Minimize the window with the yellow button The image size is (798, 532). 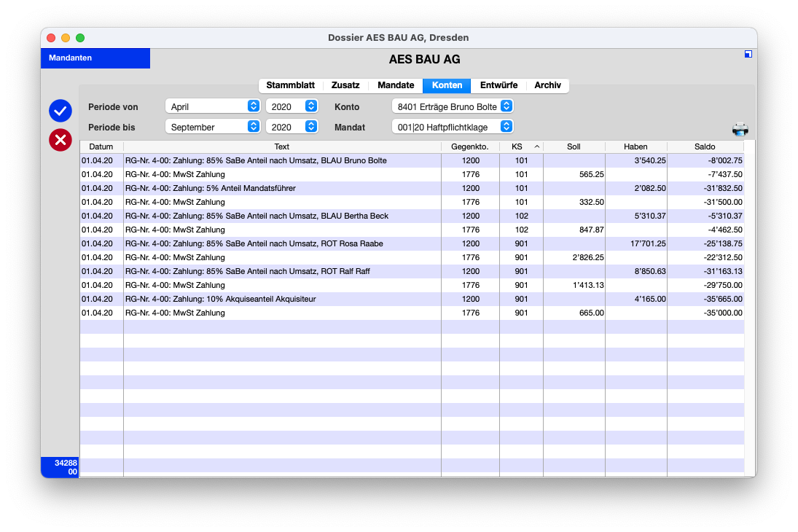click(66, 38)
